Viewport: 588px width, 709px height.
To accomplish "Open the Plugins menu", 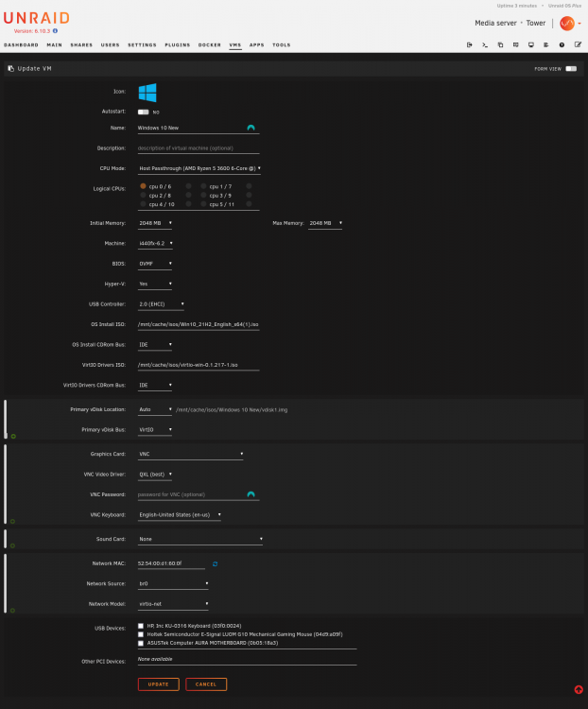I will pos(178,45).
